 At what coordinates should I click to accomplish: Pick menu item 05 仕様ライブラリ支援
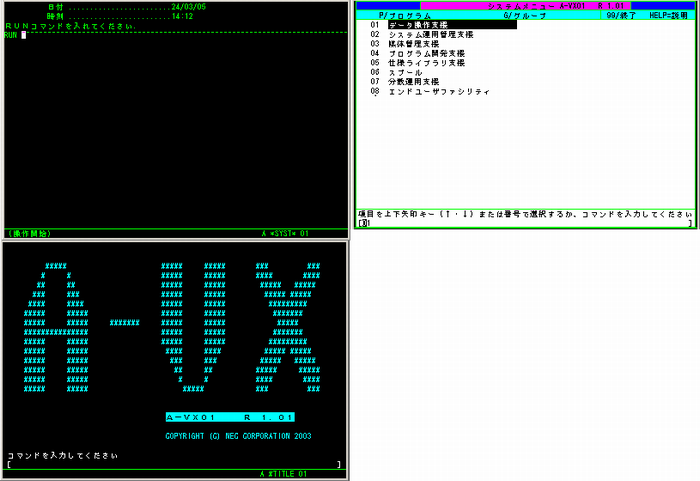tap(417, 63)
